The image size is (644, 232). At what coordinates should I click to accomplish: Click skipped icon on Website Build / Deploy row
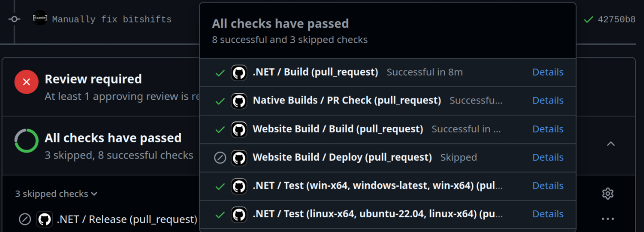[x=220, y=158]
